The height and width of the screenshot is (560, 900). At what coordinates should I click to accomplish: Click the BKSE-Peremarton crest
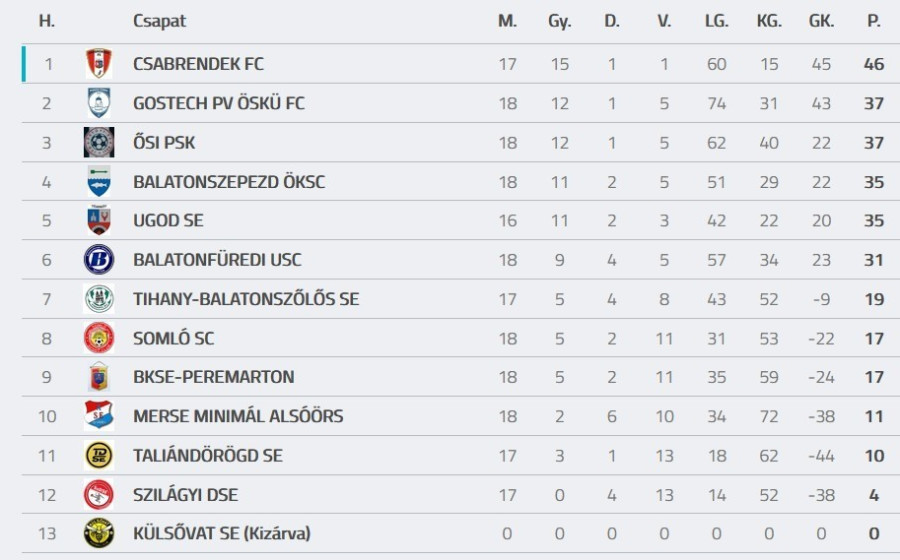98,377
